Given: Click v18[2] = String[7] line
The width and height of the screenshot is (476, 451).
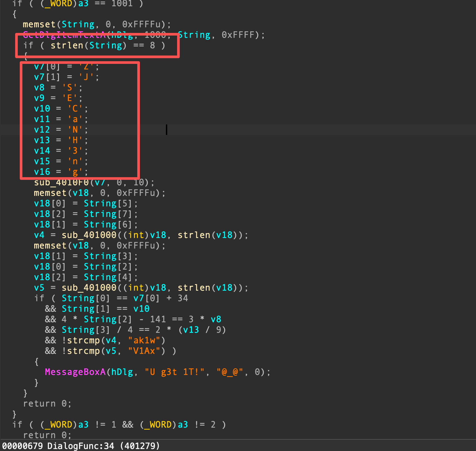Looking at the screenshot, I should (x=86, y=214).
